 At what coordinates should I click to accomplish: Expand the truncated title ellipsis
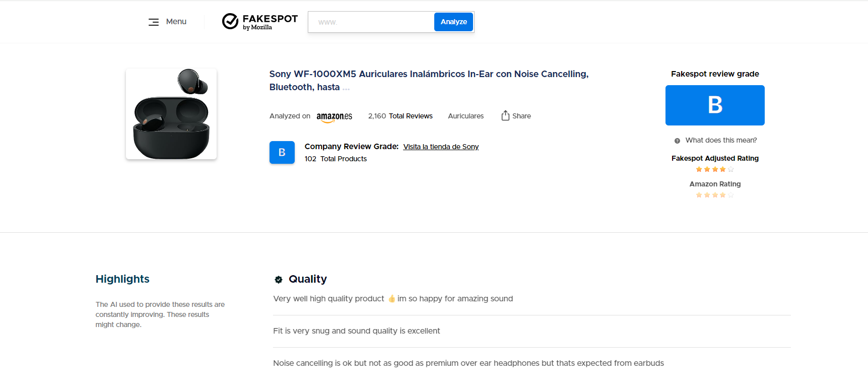[x=346, y=88]
